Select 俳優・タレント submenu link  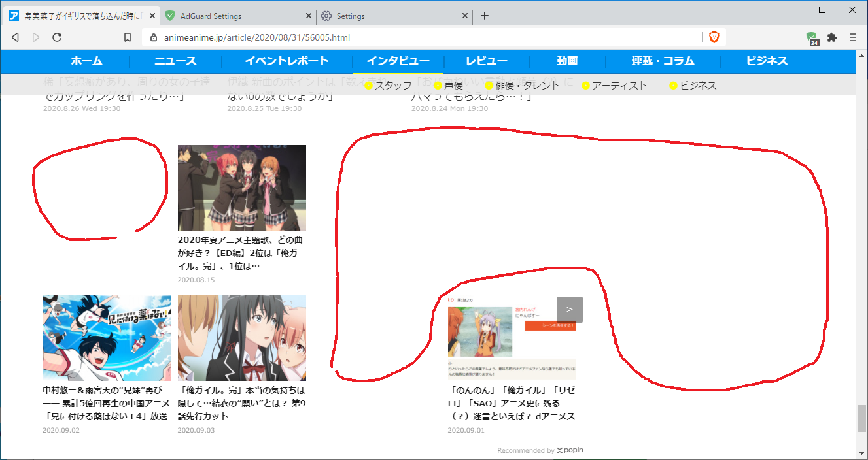pyautogui.click(x=522, y=86)
